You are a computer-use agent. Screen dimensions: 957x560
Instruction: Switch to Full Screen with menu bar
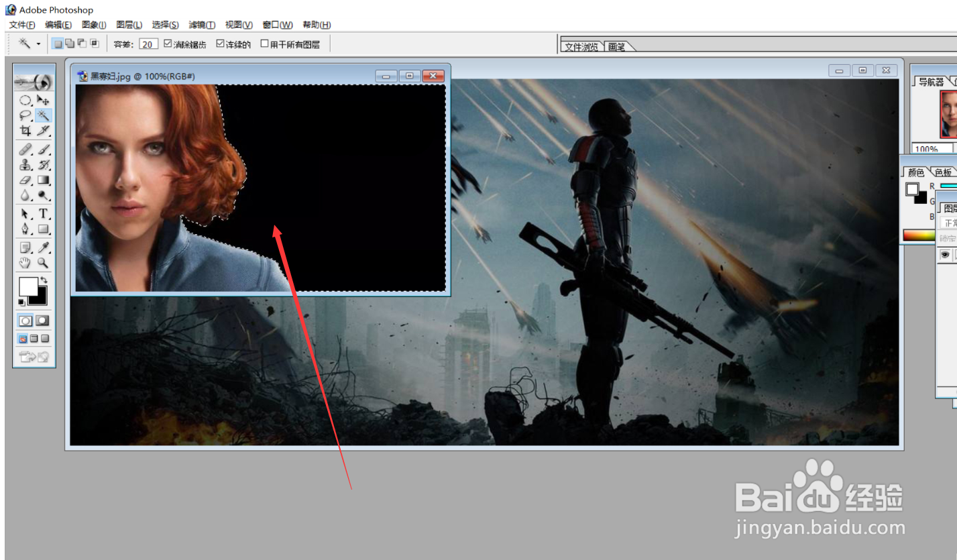(x=34, y=339)
